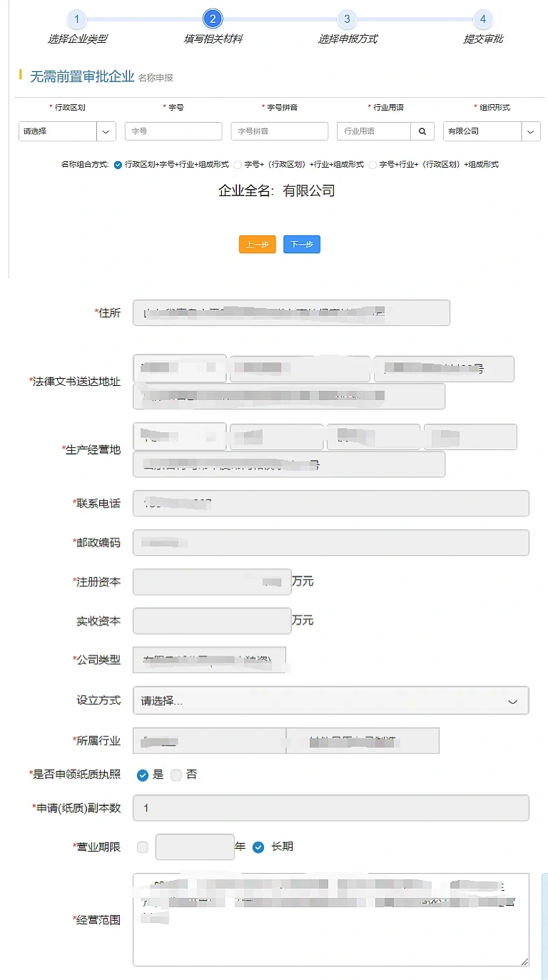
Task: Enable the 长期 business term option
Action: point(258,847)
